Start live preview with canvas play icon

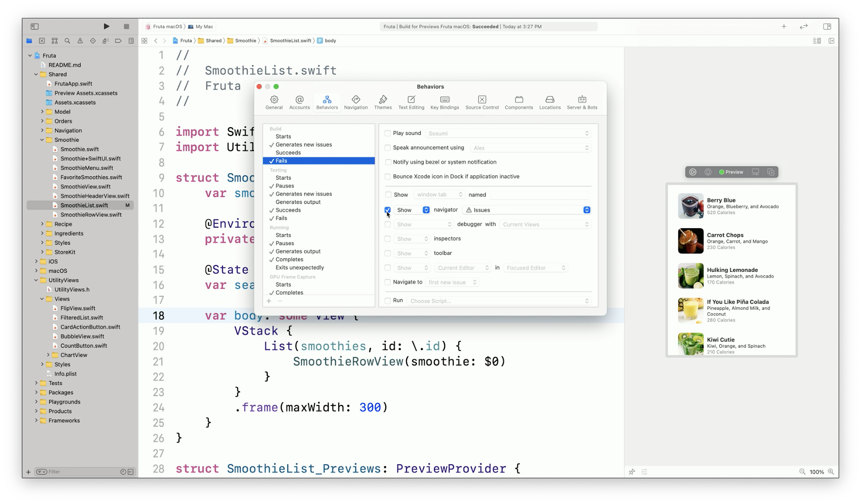693,172
